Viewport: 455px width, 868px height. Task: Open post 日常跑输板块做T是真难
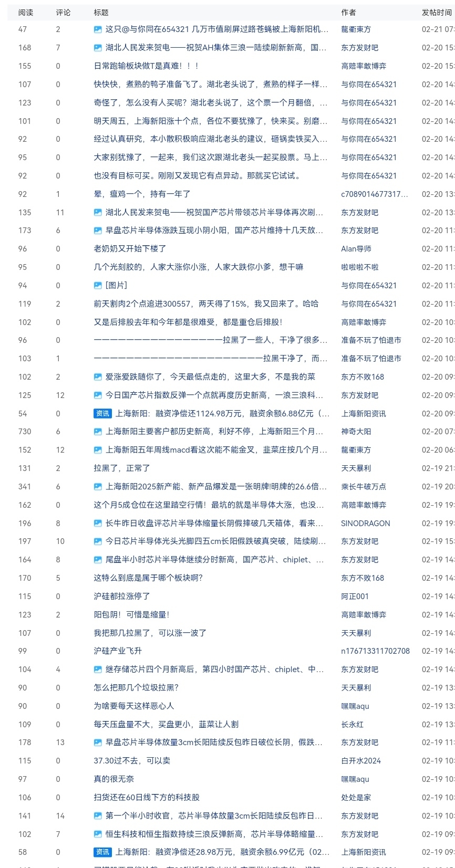tap(147, 66)
